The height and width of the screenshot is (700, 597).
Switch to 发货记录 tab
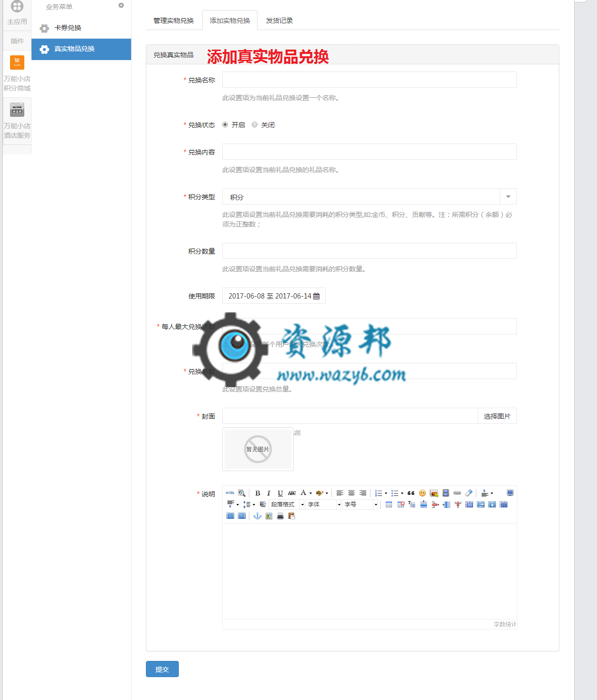279,21
